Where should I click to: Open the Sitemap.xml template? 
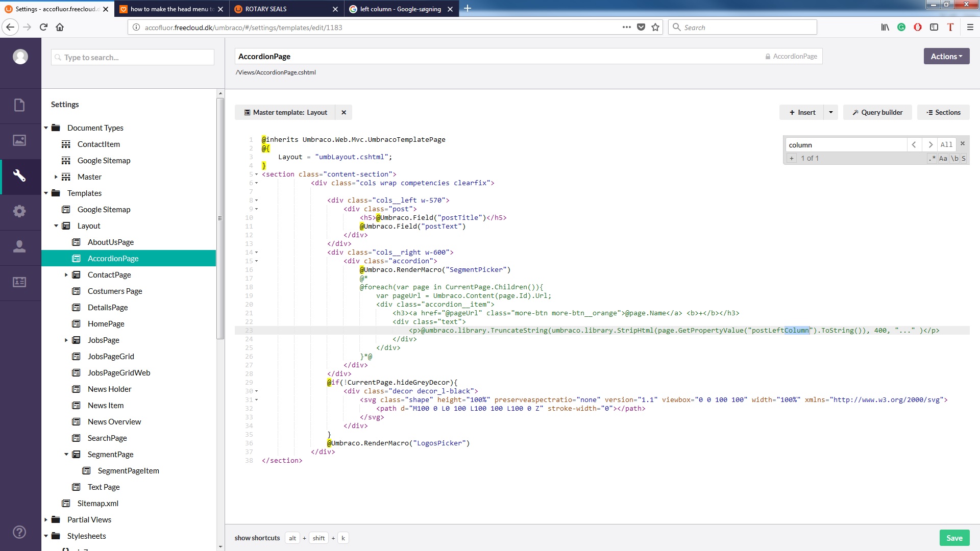click(97, 504)
